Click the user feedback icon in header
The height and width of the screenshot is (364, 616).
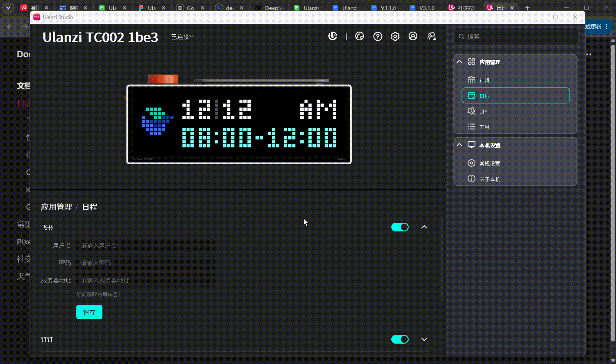pyautogui.click(x=432, y=36)
